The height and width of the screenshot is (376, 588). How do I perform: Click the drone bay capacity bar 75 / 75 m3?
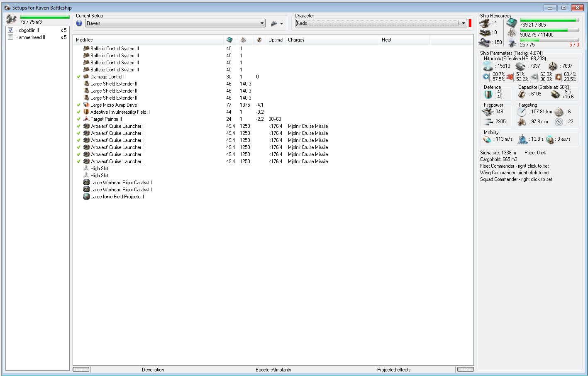click(x=44, y=17)
